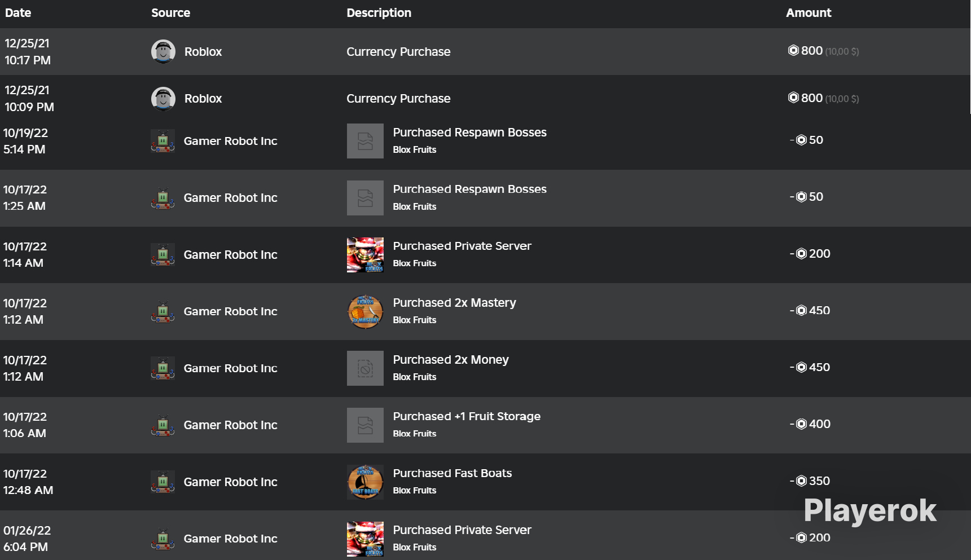The image size is (971, 560).
Task: Select "Purchased Private Server" text dated 01/26/22
Action: [462, 530]
